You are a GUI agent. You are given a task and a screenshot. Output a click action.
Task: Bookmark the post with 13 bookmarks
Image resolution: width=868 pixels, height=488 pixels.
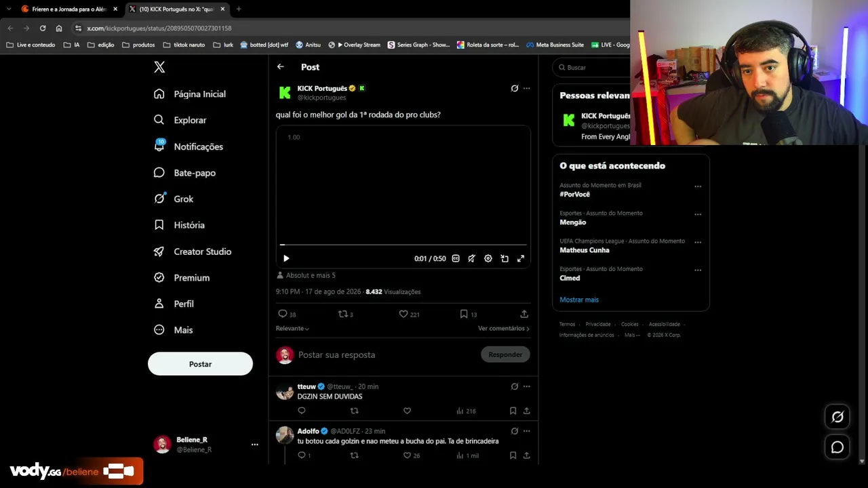pyautogui.click(x=468, y=314)
